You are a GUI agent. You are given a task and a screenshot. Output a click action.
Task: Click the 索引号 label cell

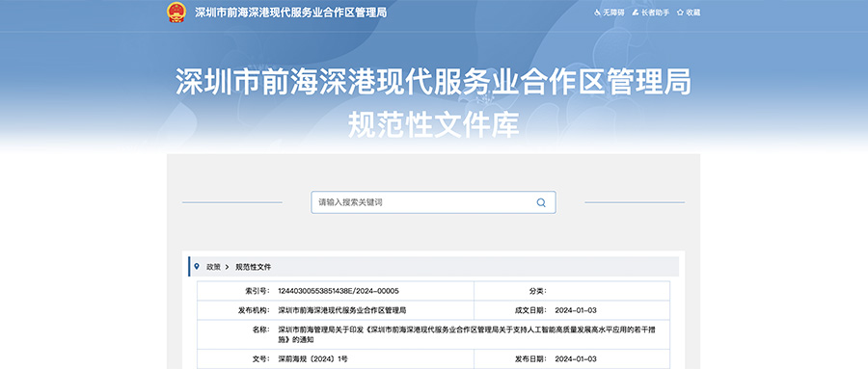[257, 291]
